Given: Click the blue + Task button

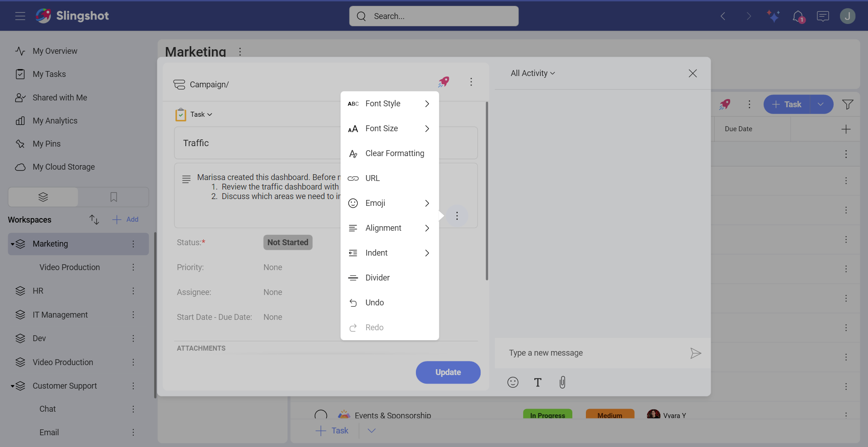Looking at the screenshot, I should pos(787,105).
